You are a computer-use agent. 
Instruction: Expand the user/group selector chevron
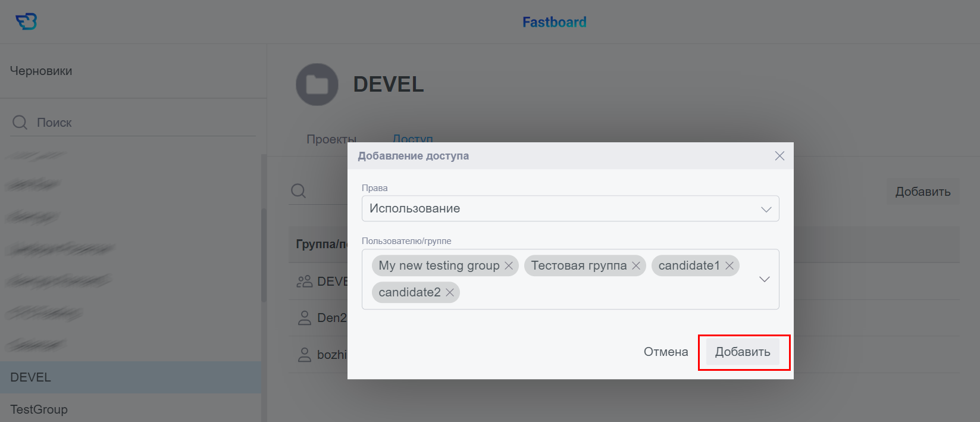pos(765,279)
